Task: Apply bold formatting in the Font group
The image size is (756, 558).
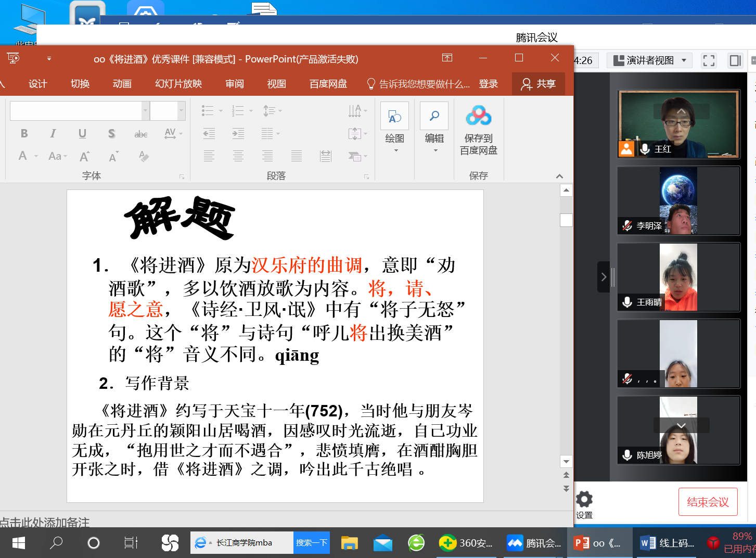Action: coord(24,133)
